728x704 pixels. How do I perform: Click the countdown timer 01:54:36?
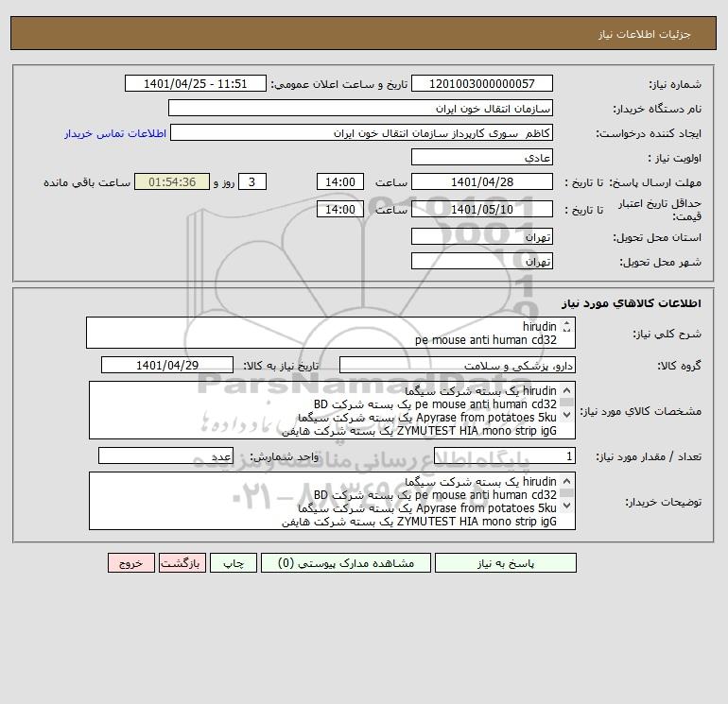(172, 182)
